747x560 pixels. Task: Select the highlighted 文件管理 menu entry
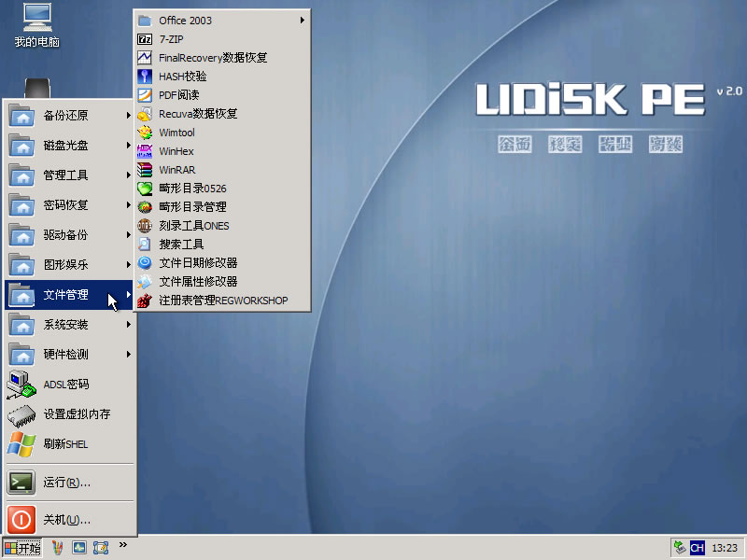[69, 295]
